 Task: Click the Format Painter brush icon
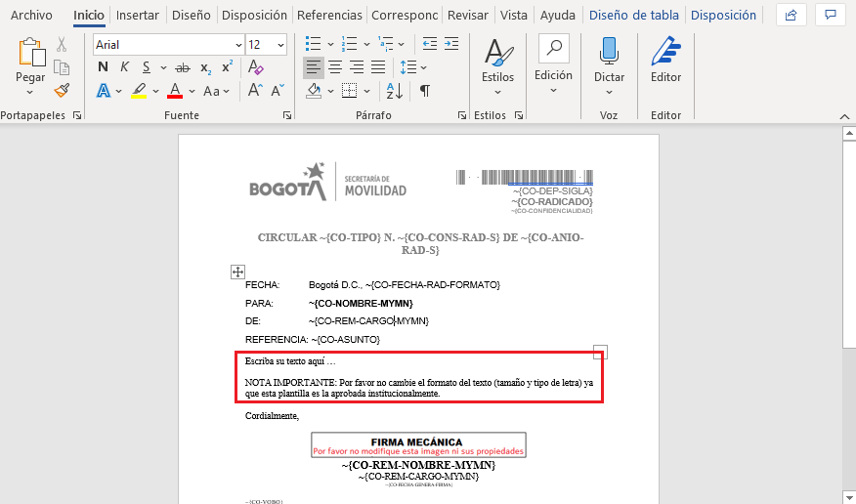pyautogui.click(x=62, y=91)
